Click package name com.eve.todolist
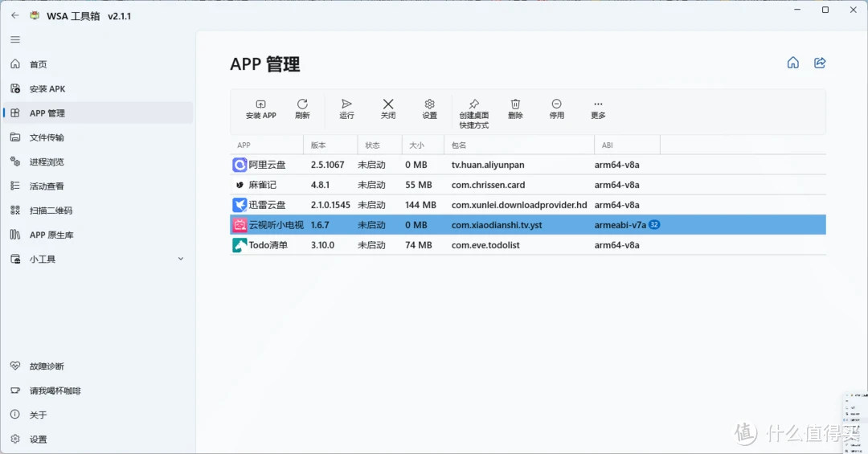868x454 pixels. pos(485,245)
